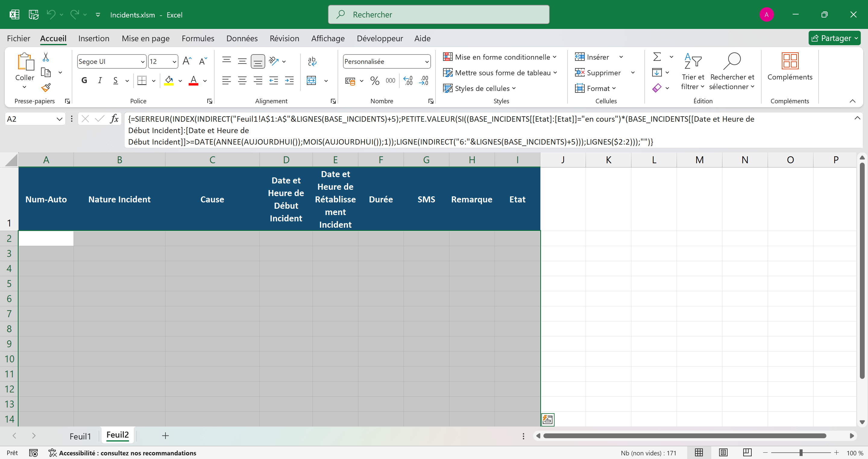The height and width of the screenshot is (459, 868).
Task: Click the Rechercher search box
Action: point(439,14)
